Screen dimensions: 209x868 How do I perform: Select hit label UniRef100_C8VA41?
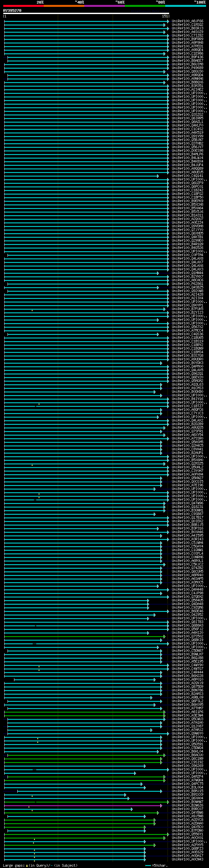187,449
